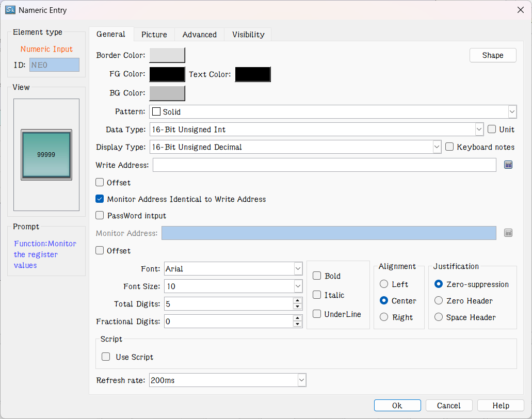The height and width of the screenshot is (419, 532).
Task: Toggle the Keyboard notes checkbox
Action: click(x=449, y=147)
